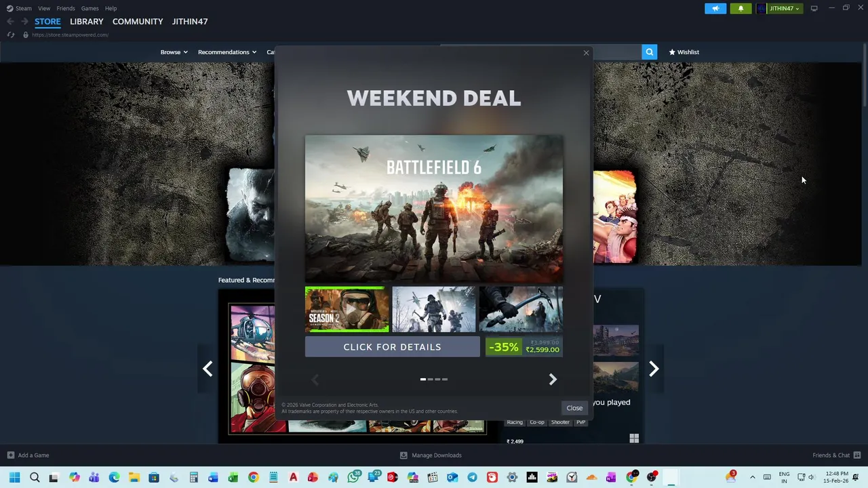Open Windows taskbar search
This screenshot has height=488, width=868.
[35, 477]
